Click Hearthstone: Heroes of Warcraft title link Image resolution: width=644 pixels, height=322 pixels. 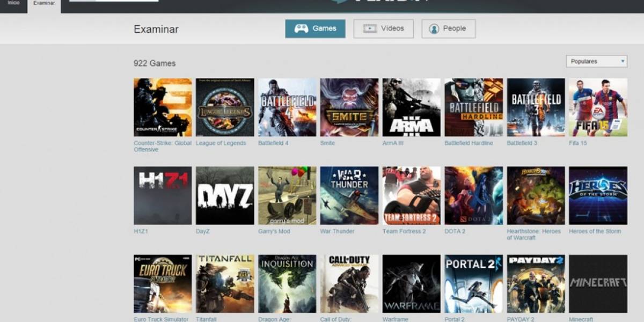(x=533, y=235)
